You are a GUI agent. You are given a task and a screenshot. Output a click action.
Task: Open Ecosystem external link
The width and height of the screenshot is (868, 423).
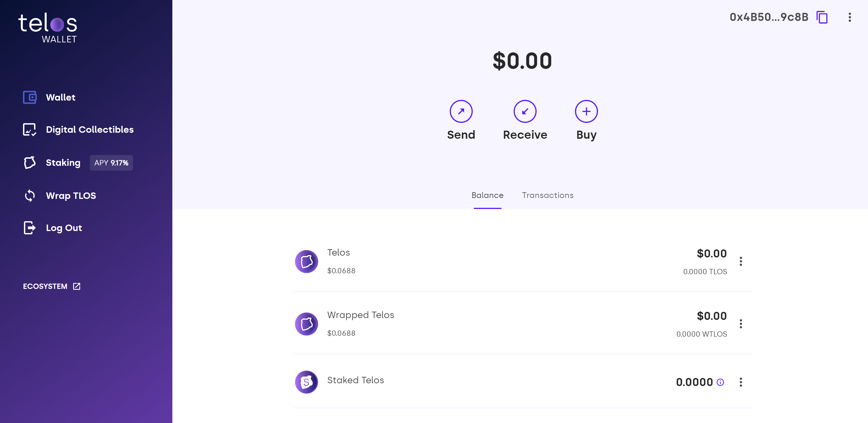point(51,286)
